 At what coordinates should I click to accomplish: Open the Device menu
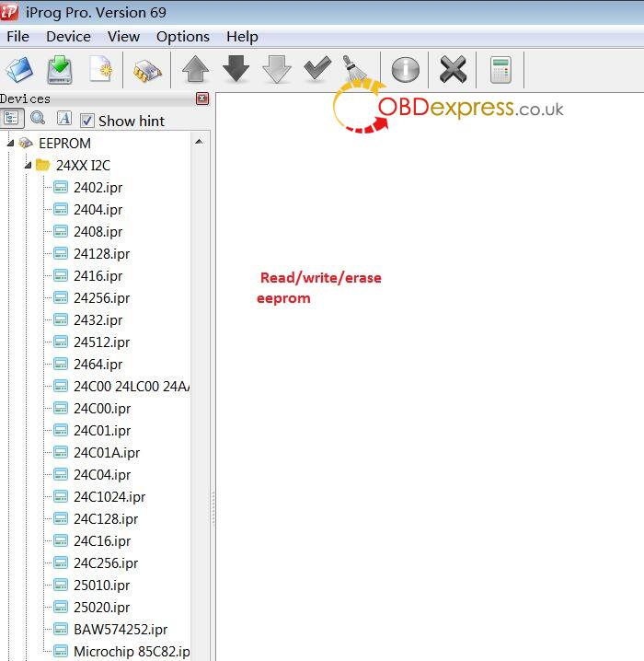(x=68, y=37)
